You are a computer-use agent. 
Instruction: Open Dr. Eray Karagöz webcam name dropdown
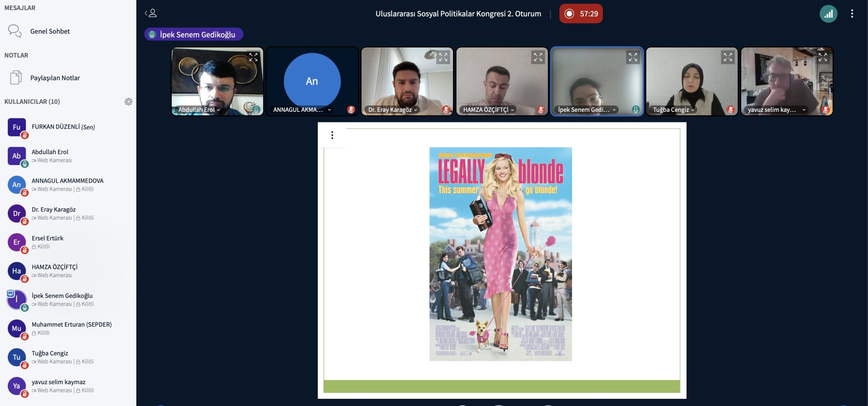[x=393, y=110]
